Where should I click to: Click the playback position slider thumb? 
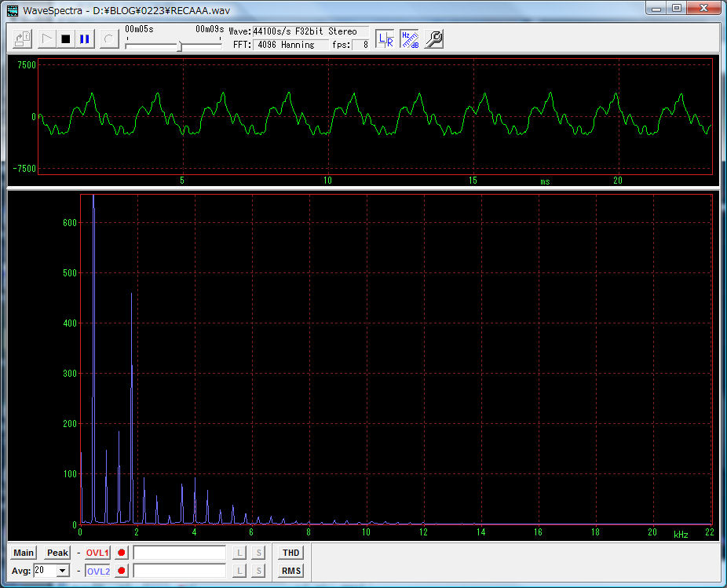click(180, 46)
